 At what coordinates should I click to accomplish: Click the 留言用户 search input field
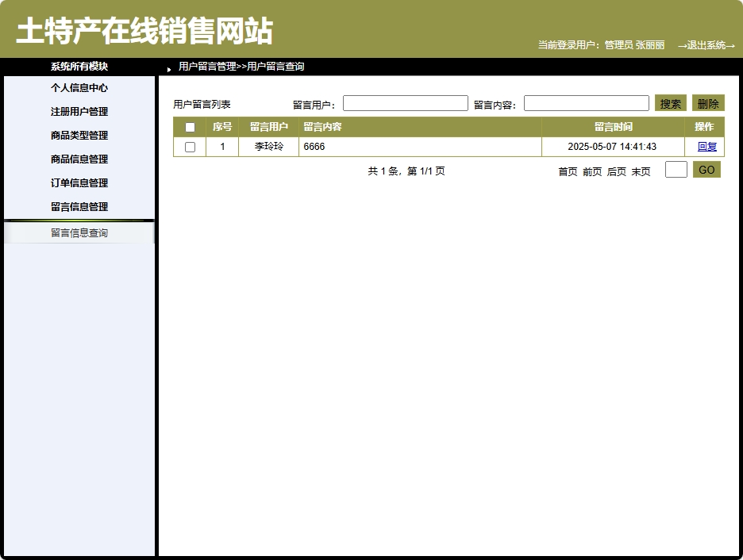coord(405,102)
